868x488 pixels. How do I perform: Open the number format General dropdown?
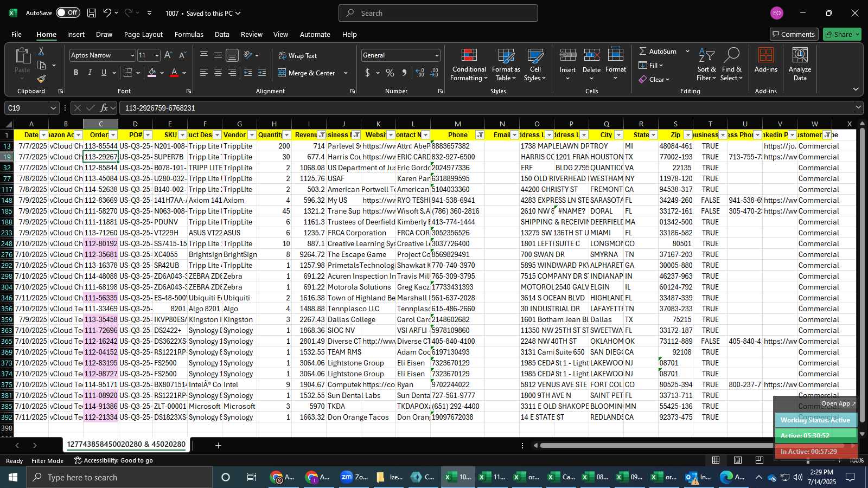pyautogui.click(x=437, y=55)
